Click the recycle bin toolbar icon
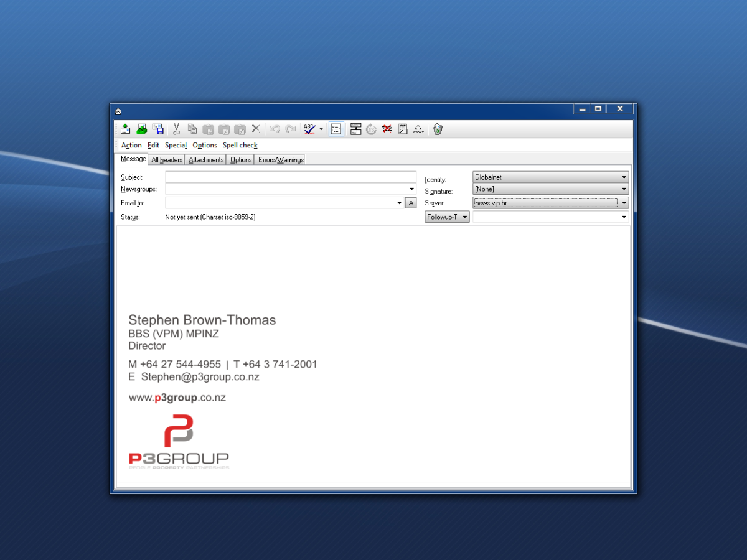The height and width of the screenshot is (560, 747). point(438,129)
